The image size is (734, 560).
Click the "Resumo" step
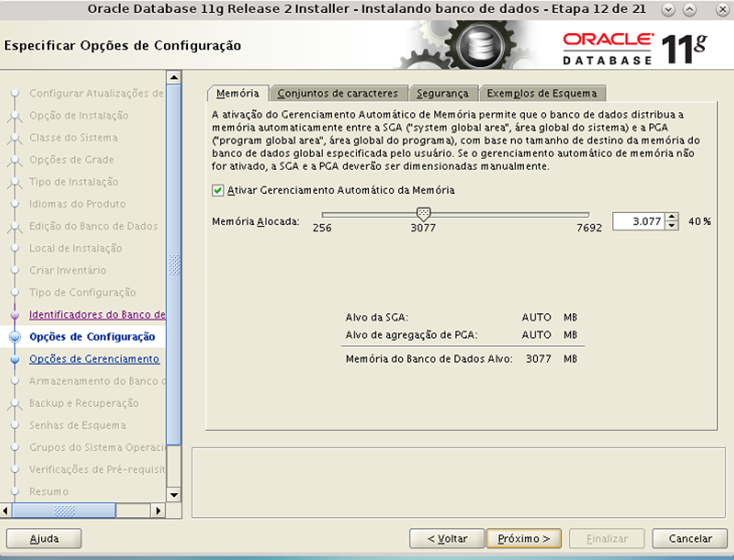48,491
